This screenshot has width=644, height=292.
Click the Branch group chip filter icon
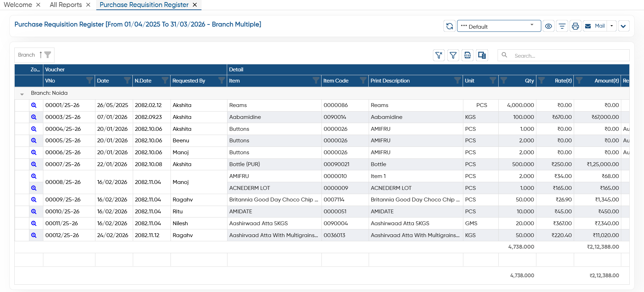click(x=48, y=55)
